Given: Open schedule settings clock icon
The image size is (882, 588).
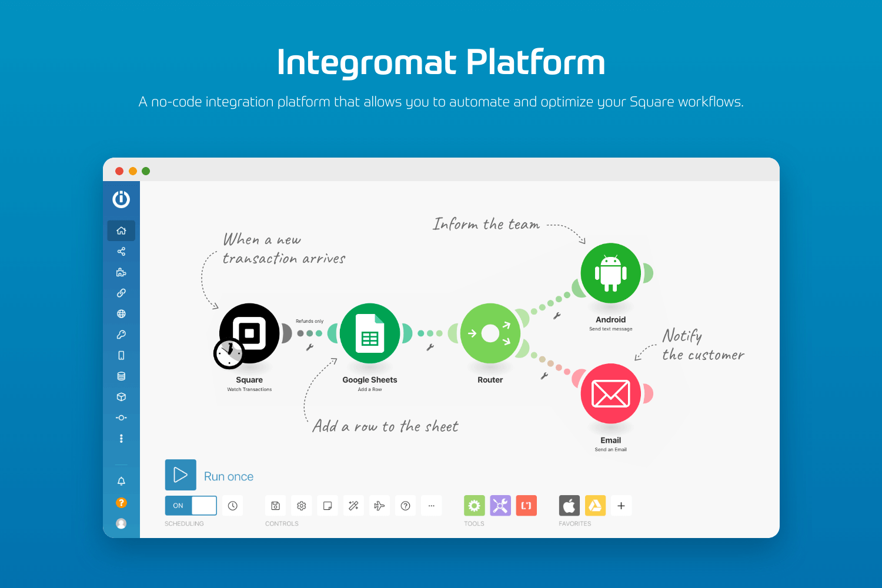Looking at the screenshot, I should [x=233, y=506].
